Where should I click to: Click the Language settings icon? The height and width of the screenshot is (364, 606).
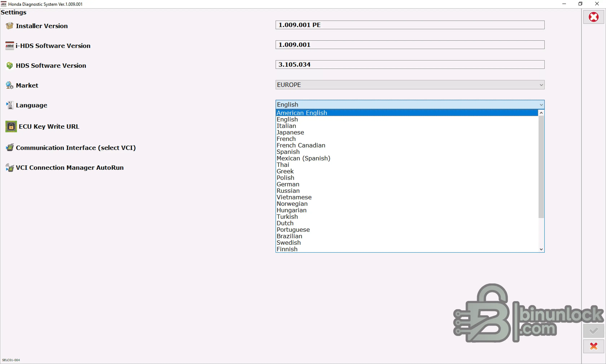10,105
